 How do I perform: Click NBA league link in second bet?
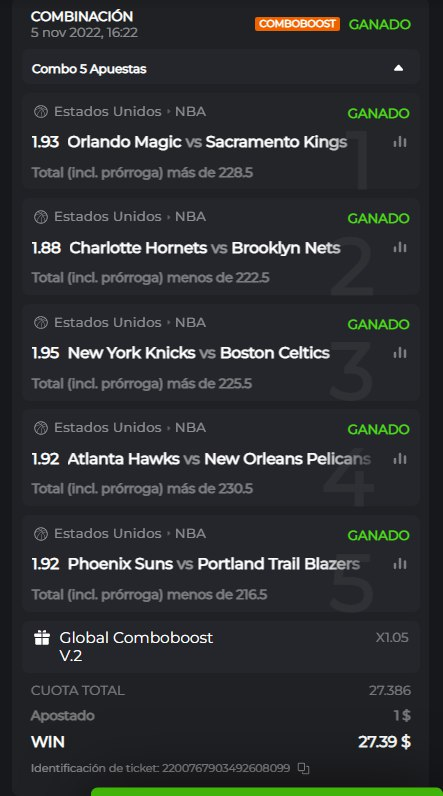tap(190, 217)
